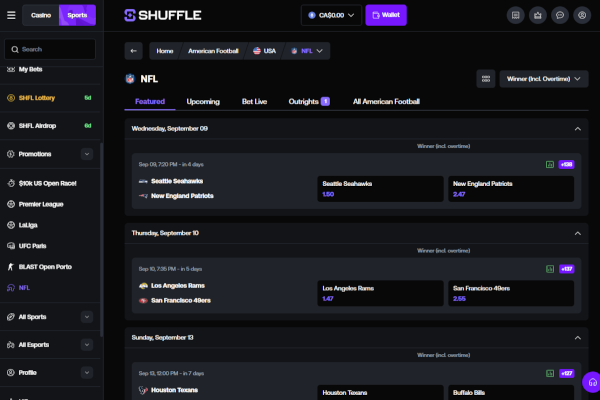Image resolution: width=600 pixels, height=400 pixels.
Task: Collapse Sunday, September 13 section
Action: tap(578, 338)
